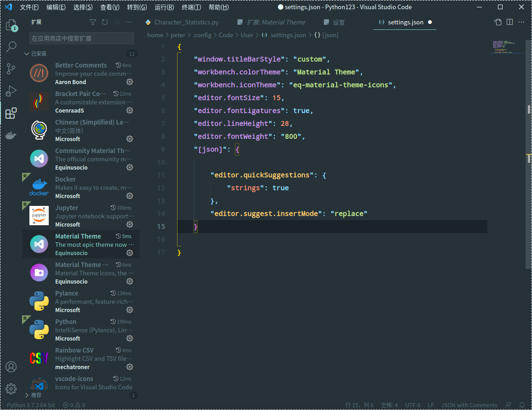Screen dimensions: 532x410
Task: Click the split editor icon
Action: point(509,22)
